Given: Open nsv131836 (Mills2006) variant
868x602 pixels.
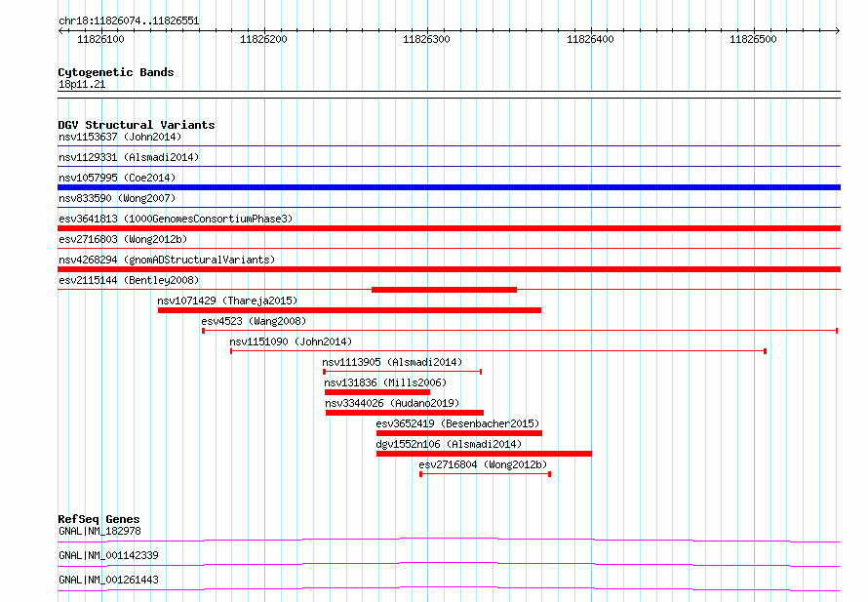Looking at the screenshot, I should 385,382.
